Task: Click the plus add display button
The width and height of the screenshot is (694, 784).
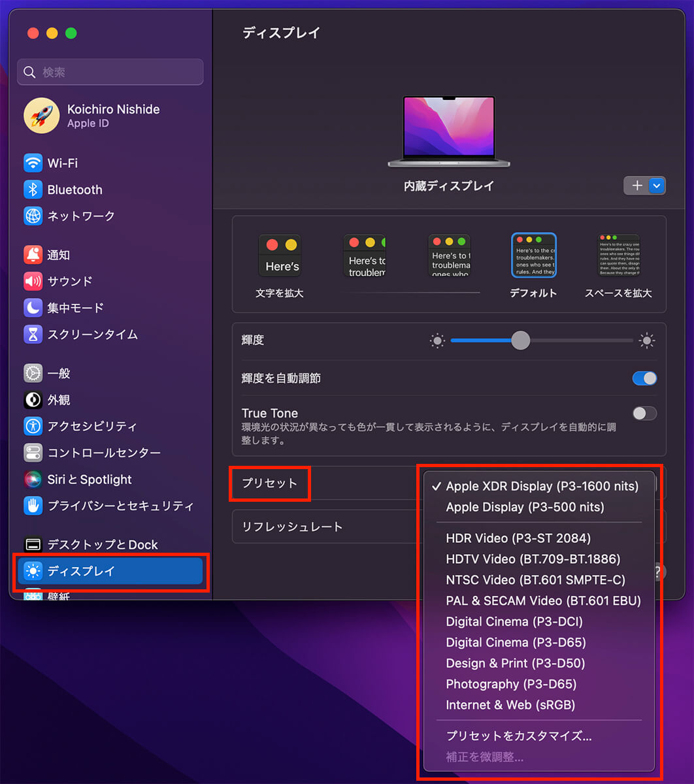Action: [638, 186]
